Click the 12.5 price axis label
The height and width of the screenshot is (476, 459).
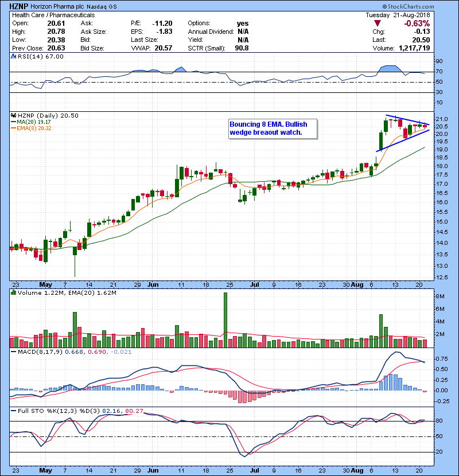(x=442, y=277)
